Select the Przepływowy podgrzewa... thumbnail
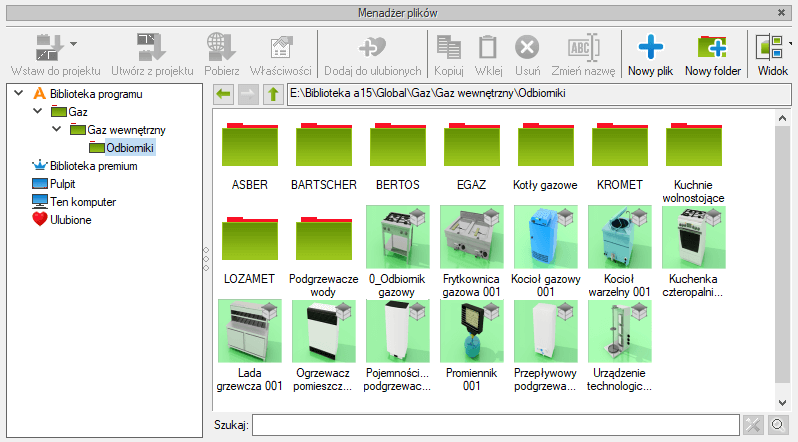Screen dimensions: 798x442 [x=546, y=331]
